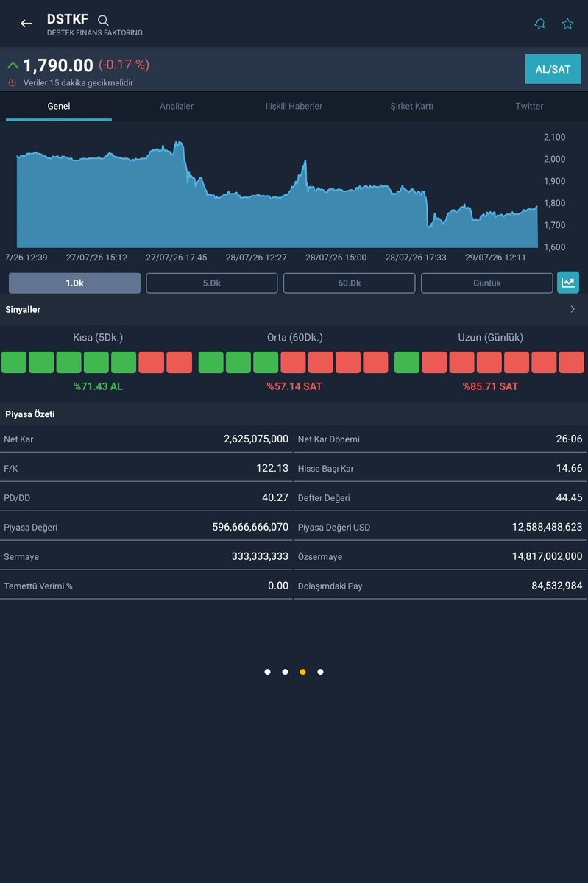Click the DSTKF ticker title
Screen dimensions: 588x883
67,19
